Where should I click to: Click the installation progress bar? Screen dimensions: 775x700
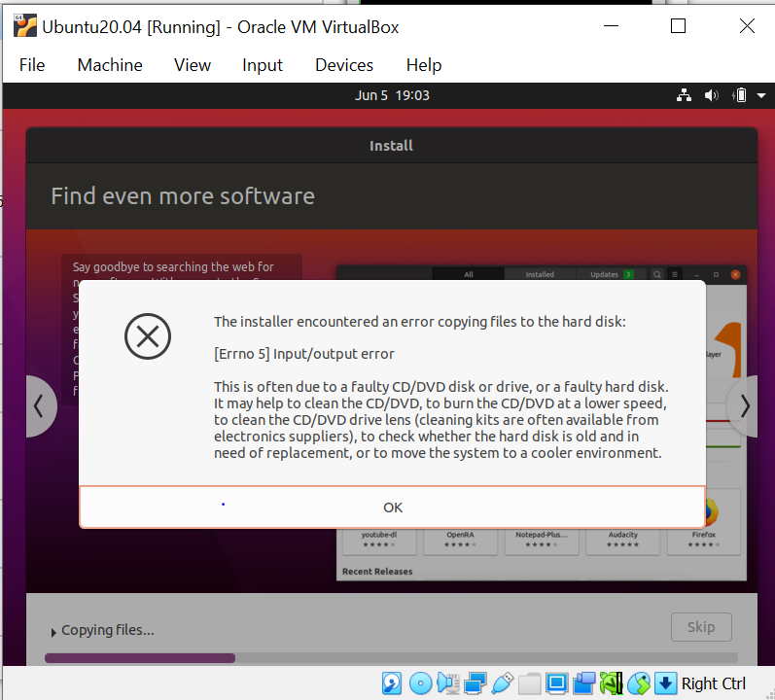click(x=390, y=658)
